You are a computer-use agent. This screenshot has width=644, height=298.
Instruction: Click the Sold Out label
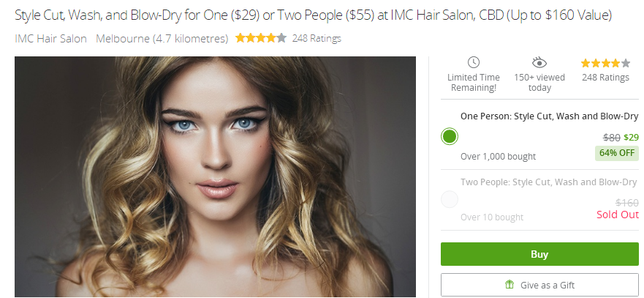pos(617,215)
